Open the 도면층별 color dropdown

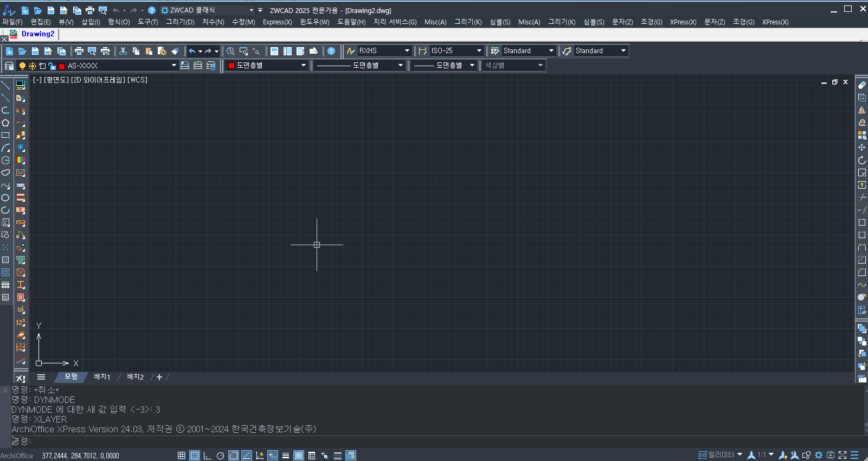coord(304,66)
